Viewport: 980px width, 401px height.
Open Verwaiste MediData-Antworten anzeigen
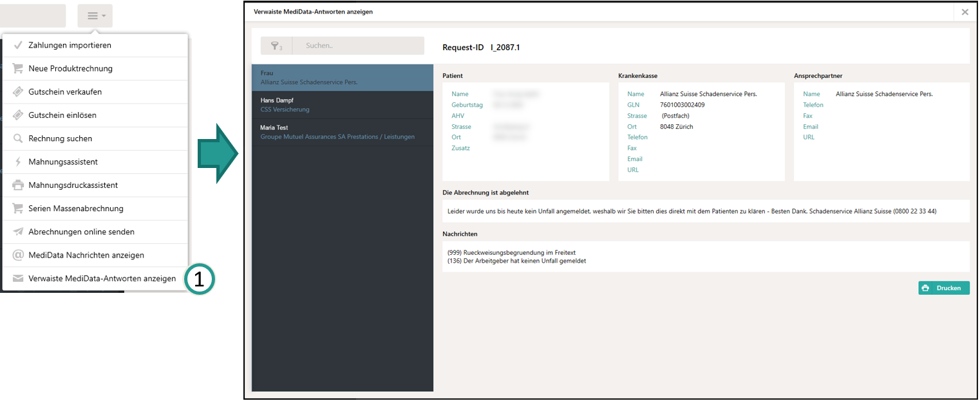click(x=102, y=279)
